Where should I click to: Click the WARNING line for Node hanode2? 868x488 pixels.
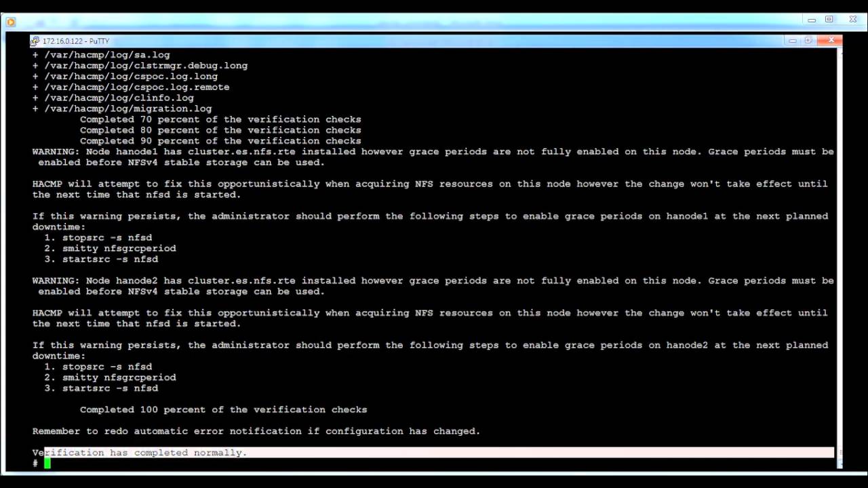433,281
